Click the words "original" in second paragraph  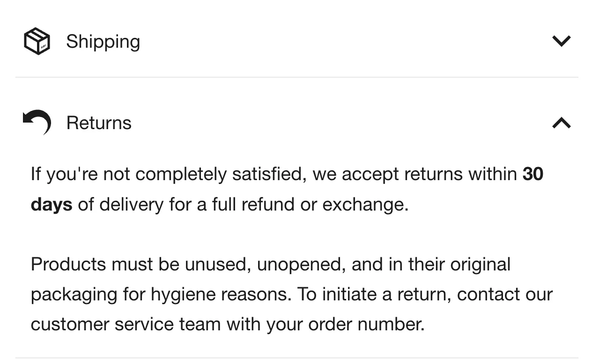pos(480,264)
